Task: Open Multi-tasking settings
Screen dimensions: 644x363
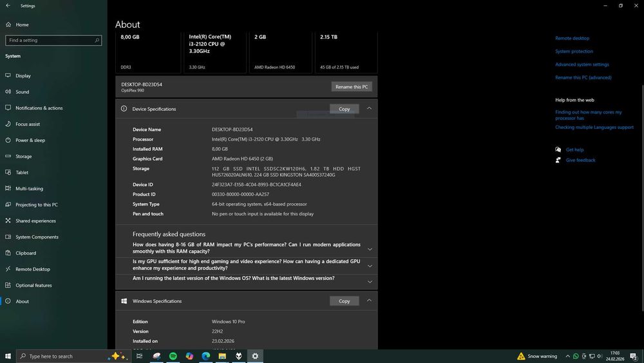Action: 29,188
